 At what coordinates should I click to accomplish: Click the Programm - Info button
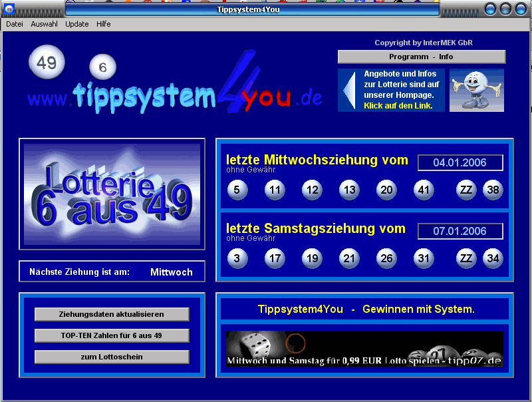[422, 57]
